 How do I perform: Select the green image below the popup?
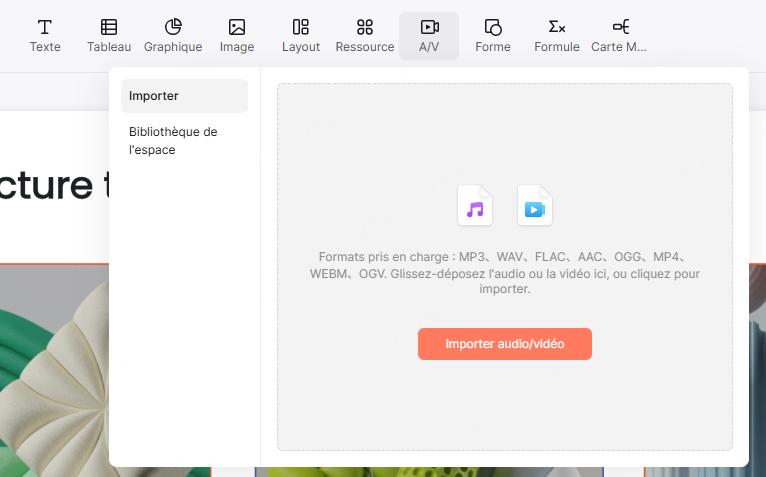(430, 471)
